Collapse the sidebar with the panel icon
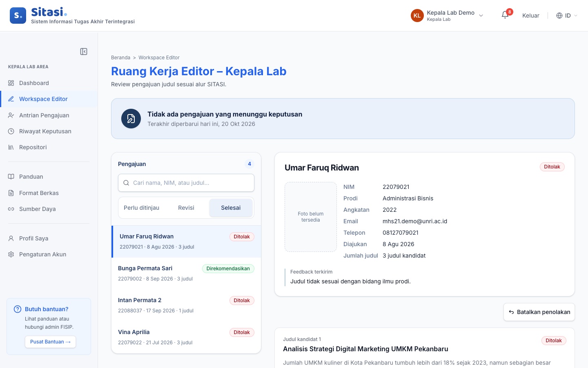588x368 pixels. pos(84,52)
